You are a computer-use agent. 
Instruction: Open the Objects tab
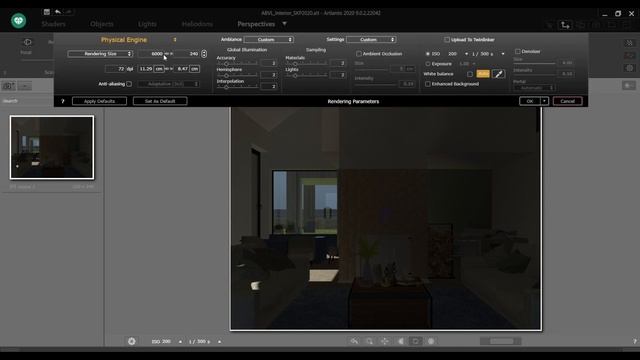tap(102, 24)
